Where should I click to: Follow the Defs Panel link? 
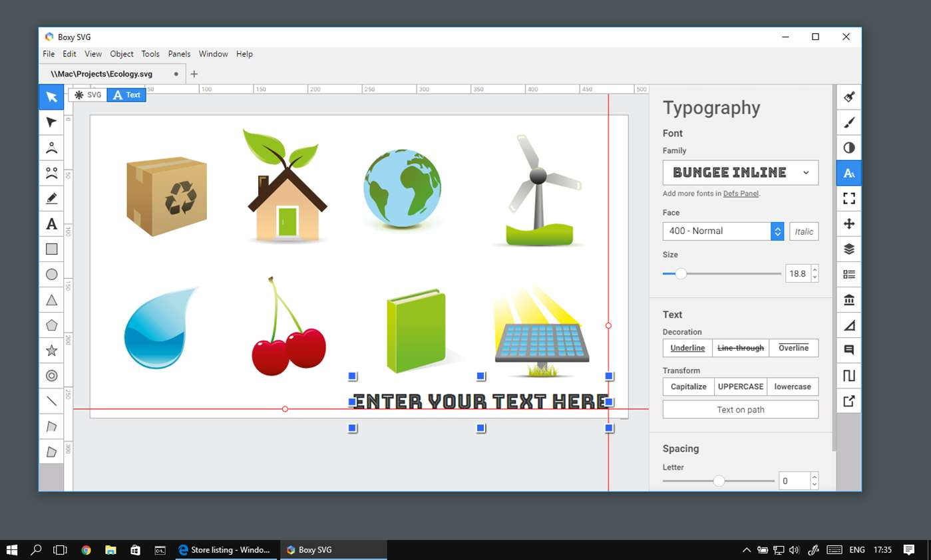(741, 194)
